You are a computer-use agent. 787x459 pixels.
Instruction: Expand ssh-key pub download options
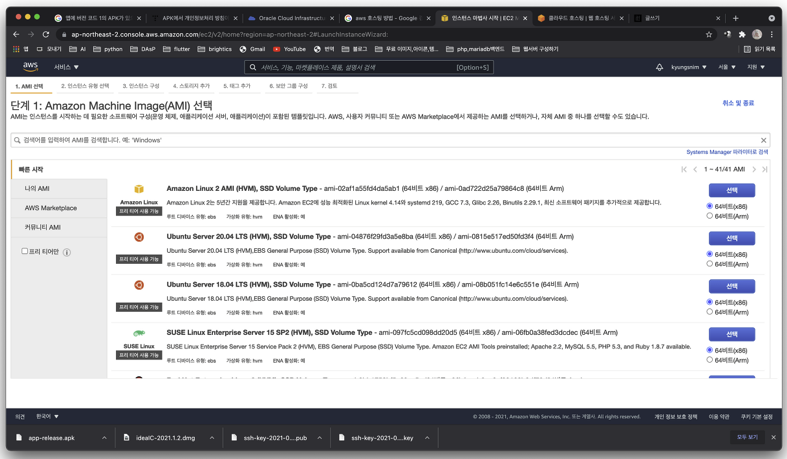click(319, 437)
